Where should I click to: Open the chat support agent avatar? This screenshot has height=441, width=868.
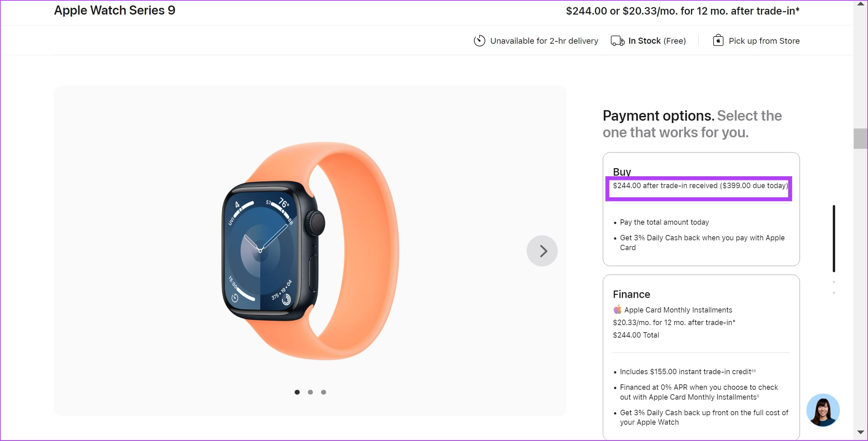824,410
